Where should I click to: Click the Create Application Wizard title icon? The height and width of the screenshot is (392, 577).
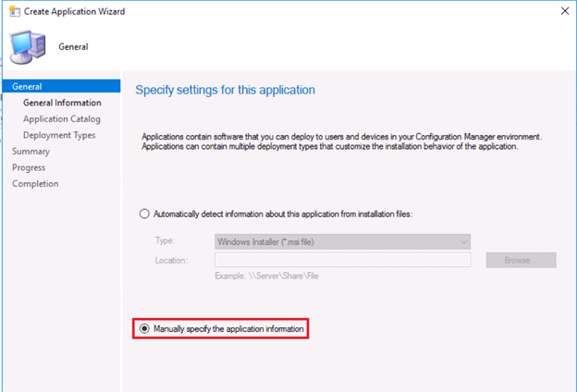(15, 11)
